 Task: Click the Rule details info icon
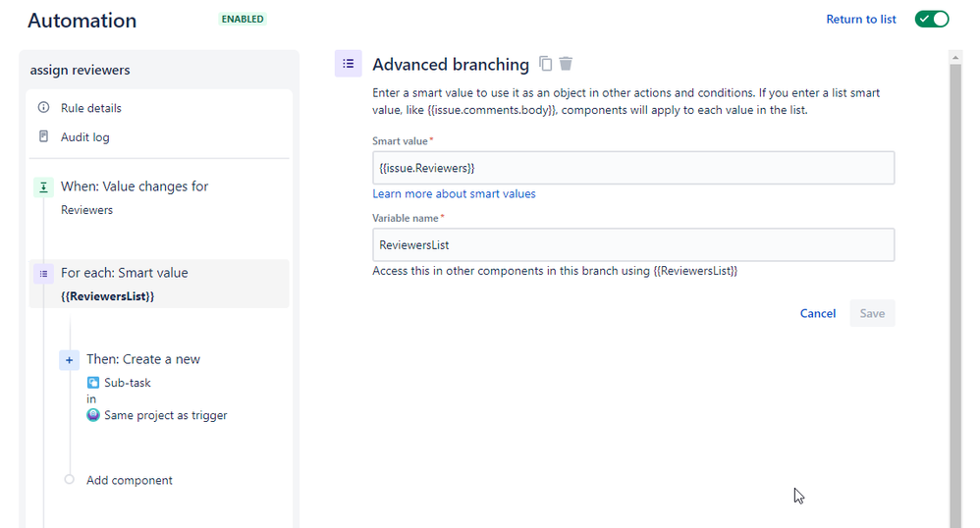pyautogui.click(x=44, y=108)
